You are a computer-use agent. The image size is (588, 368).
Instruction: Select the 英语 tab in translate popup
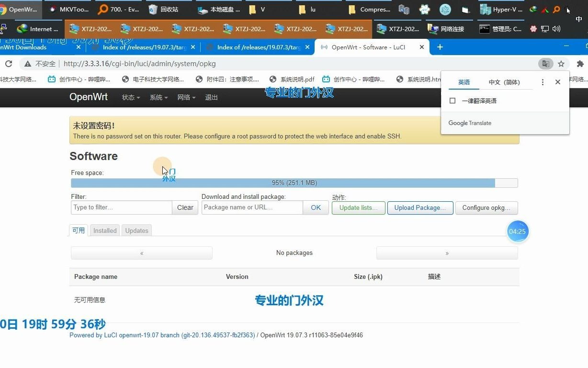click(464, 82)
